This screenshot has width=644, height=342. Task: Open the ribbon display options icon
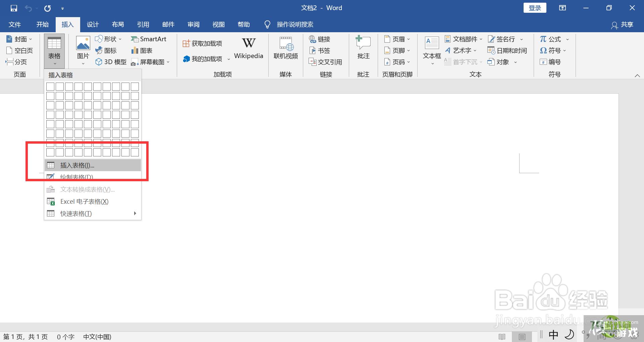(x=562, y=8)
